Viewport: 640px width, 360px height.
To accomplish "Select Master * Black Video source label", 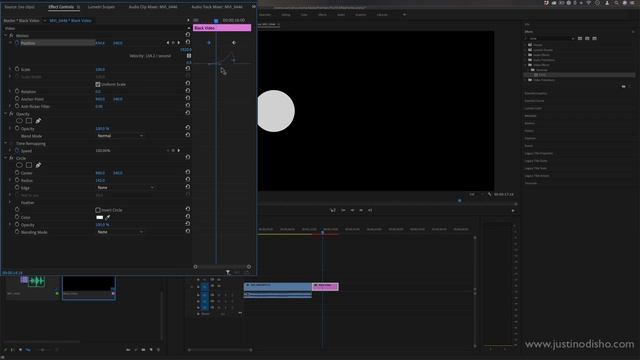I will 22,20.
